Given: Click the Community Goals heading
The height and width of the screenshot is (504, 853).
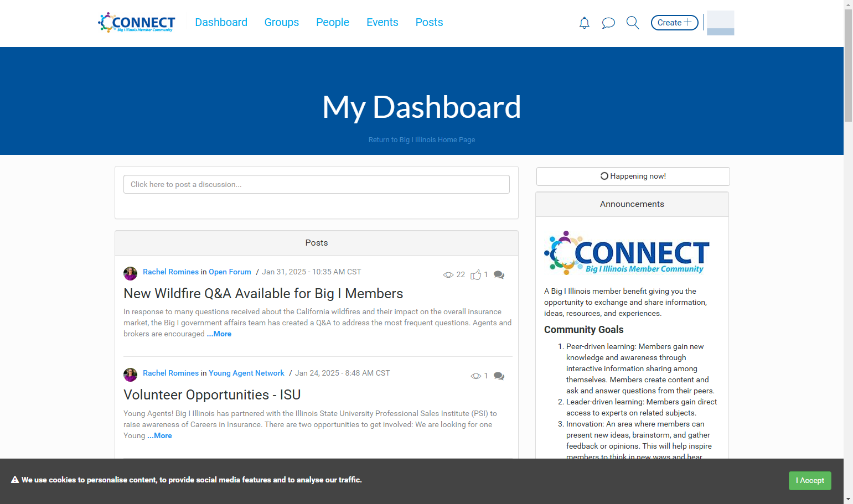Looking at the screenshot, I should (583, 330).
